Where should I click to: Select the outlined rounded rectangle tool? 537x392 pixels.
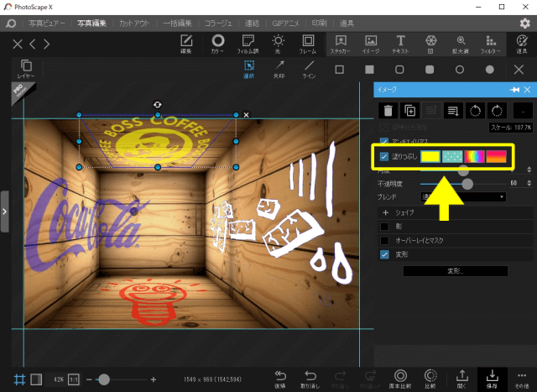coord(399,70)
